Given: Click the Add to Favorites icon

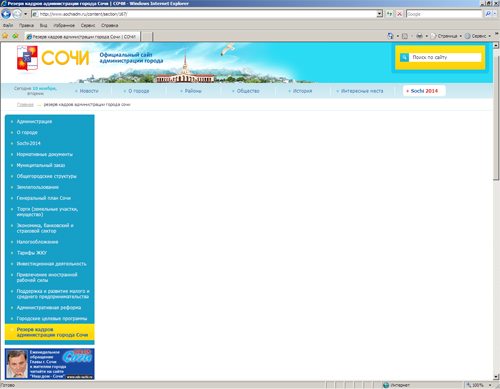Looking at the screenshot, I should pyautogui.click(x=15, y=36).
